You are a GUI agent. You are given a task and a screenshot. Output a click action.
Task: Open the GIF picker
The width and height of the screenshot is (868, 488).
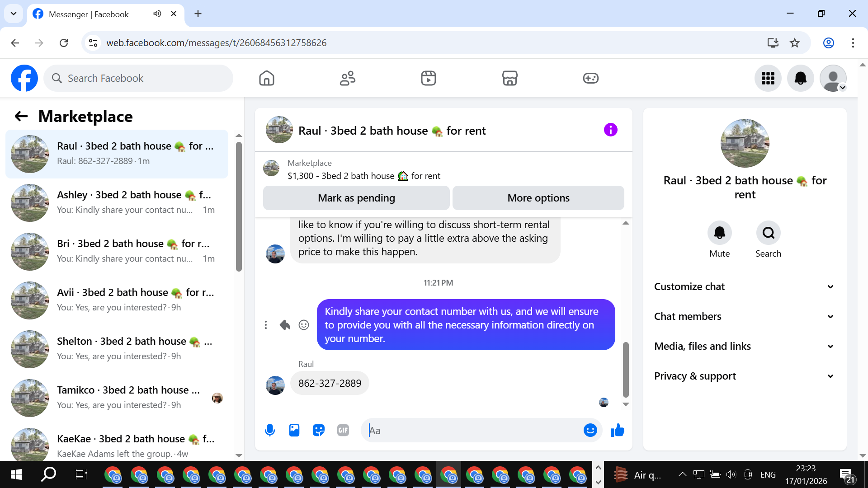coord(343,430)
